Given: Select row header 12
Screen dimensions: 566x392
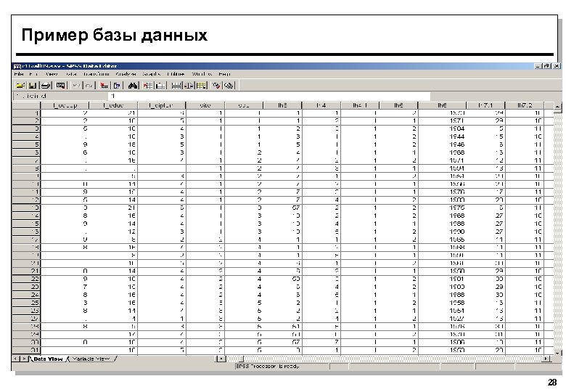Looking at the screenshot, I should tap(26, 200).
